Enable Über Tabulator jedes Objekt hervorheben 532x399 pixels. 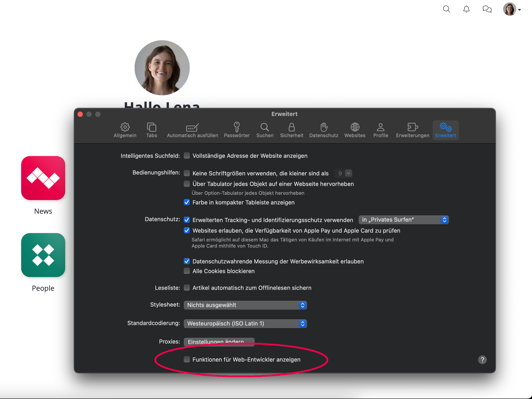coord(187,184)
